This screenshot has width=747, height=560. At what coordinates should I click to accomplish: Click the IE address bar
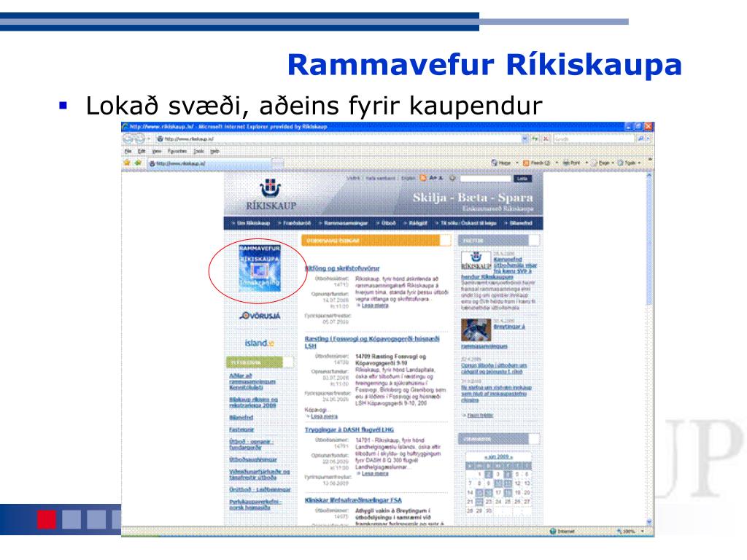(337, 139)
